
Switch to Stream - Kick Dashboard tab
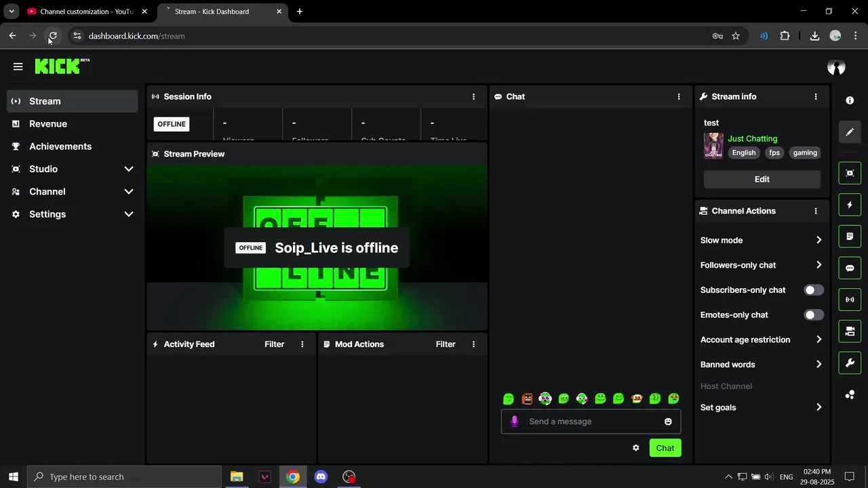coord(223,12)
